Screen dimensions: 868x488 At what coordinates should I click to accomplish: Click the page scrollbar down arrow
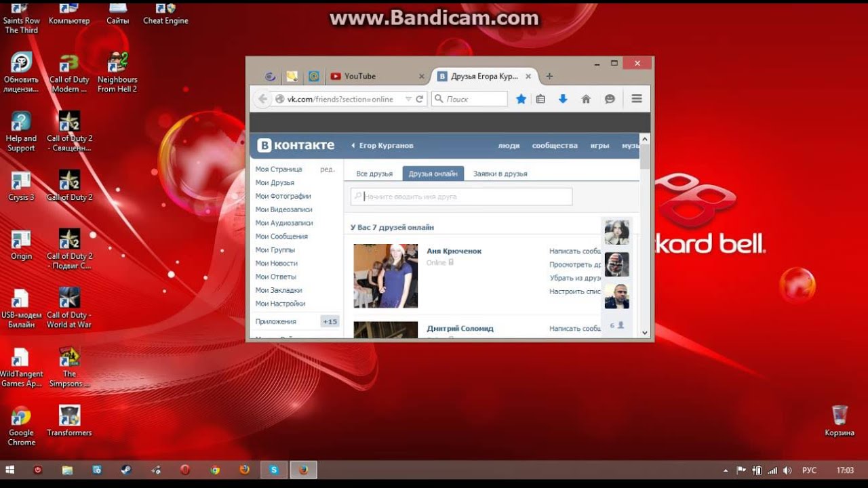tap(645, 333)
